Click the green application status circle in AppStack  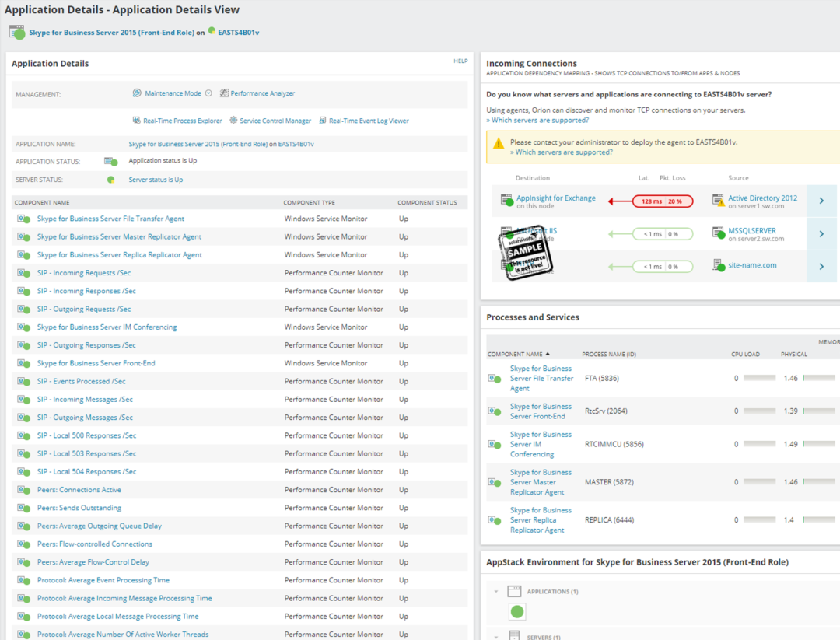517,611
